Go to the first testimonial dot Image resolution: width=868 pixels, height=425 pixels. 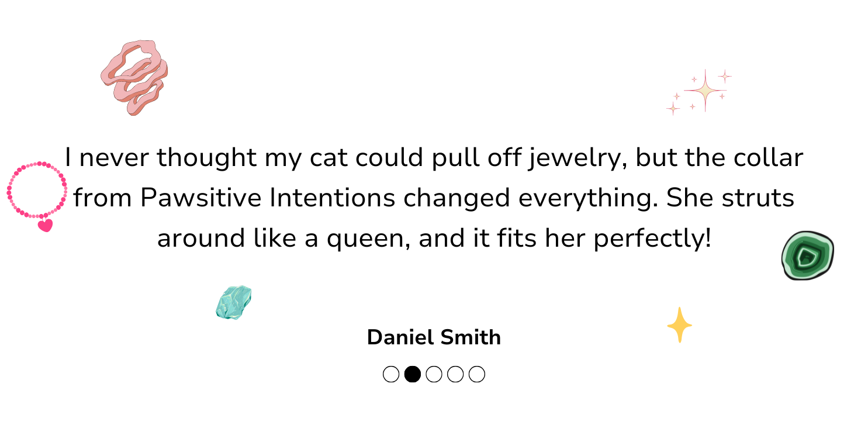tap(391, 374)
